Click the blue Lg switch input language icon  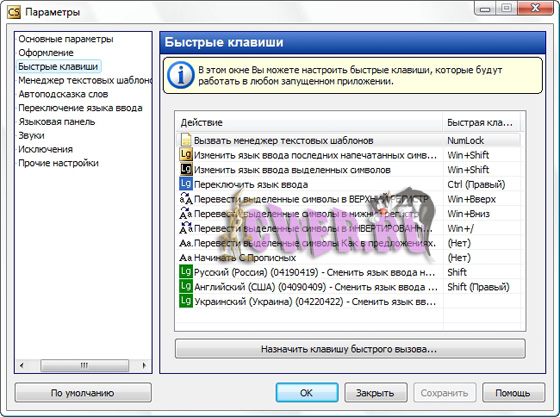[x=186, y=184]
